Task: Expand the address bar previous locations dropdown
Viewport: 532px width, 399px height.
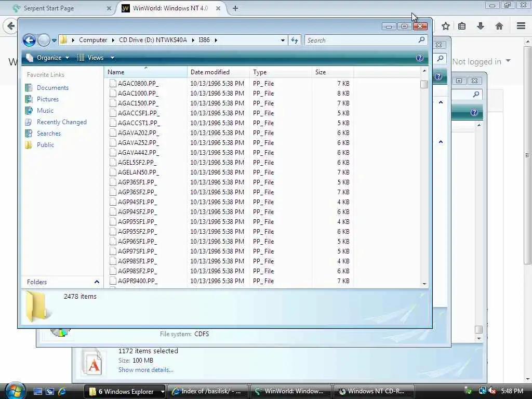Action: click(282, 41)
